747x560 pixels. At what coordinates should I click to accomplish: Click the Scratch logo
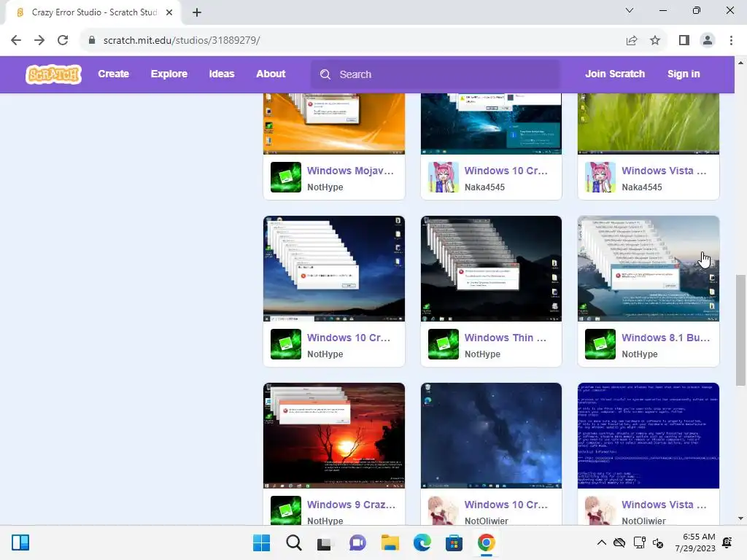click(53, 74)
